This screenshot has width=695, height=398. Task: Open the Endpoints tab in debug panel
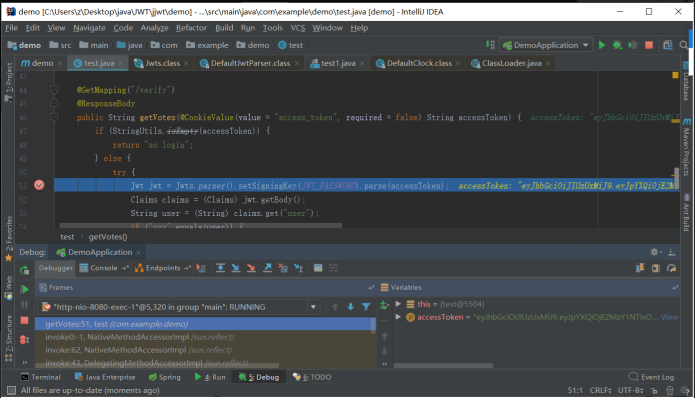tap(163, 268)
